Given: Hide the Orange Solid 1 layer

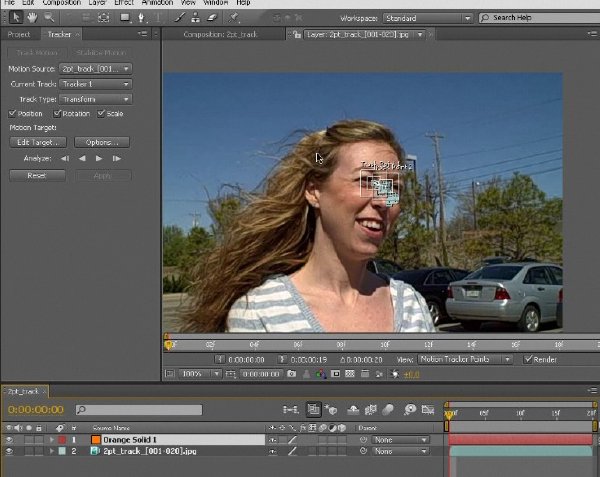Looking at the screenshot, I should [x=9, y=440].
